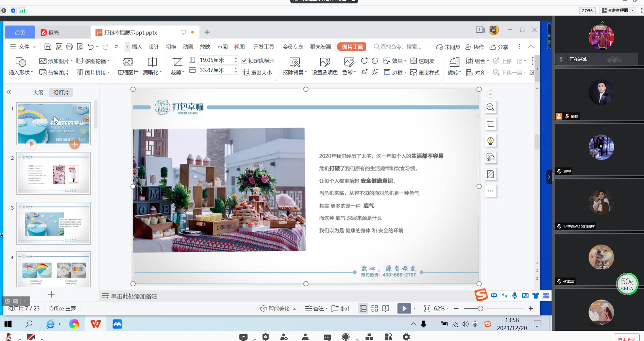
Task: Click the zoom slider handle
Action: pyautogui.click(x=480, y=308)
